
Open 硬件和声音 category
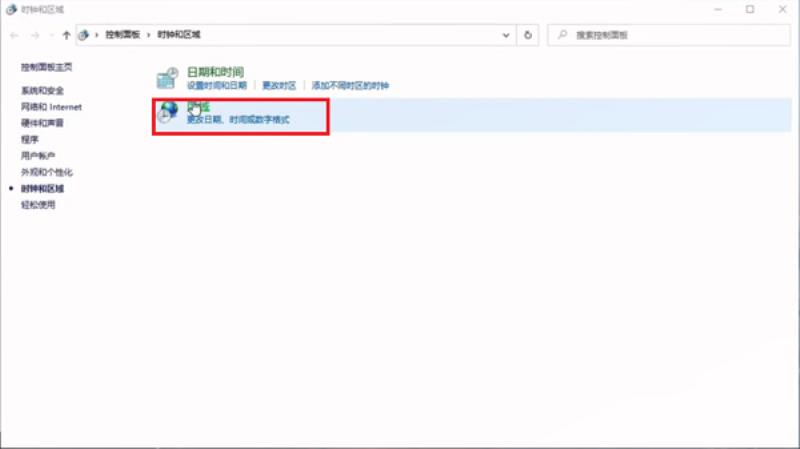coord(42,123)
